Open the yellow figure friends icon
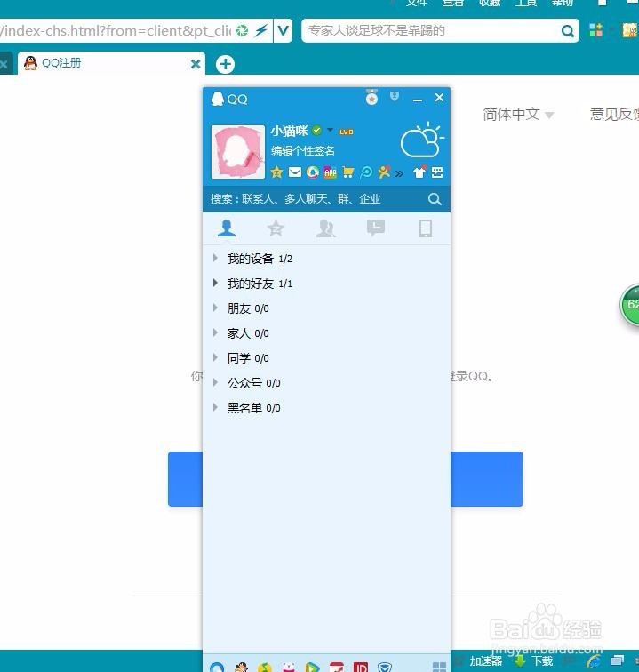Image resolution: width=639 pixels, height=672 pixels. 384,172
